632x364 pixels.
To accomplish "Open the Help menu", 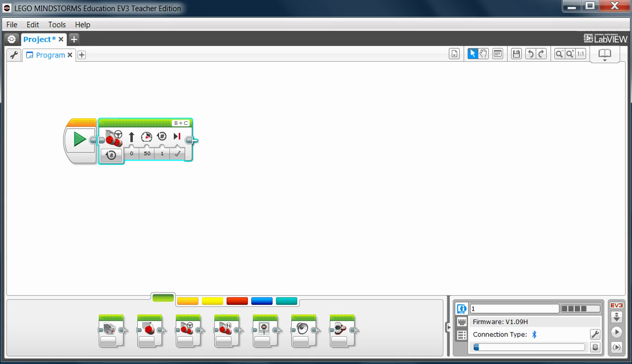I will pyautogui.click(x=82, y=25).
